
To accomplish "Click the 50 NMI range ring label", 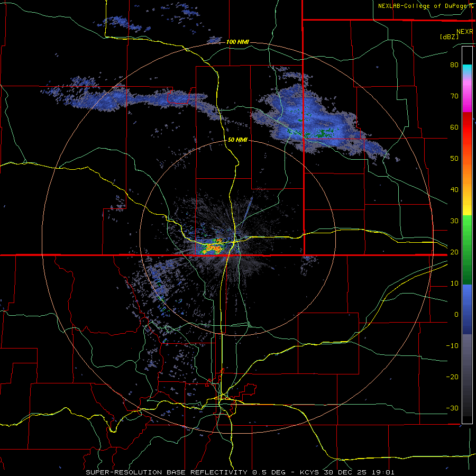I will click(237, 140).
